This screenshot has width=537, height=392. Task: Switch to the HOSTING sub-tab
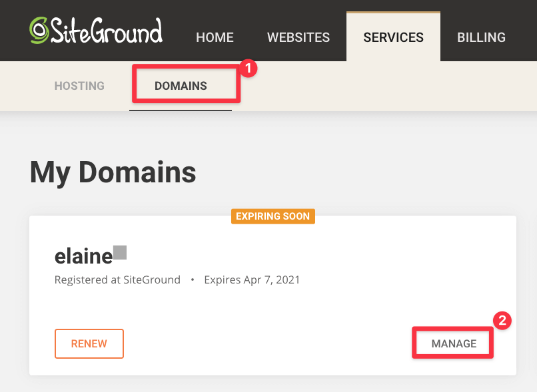point(79,86)
